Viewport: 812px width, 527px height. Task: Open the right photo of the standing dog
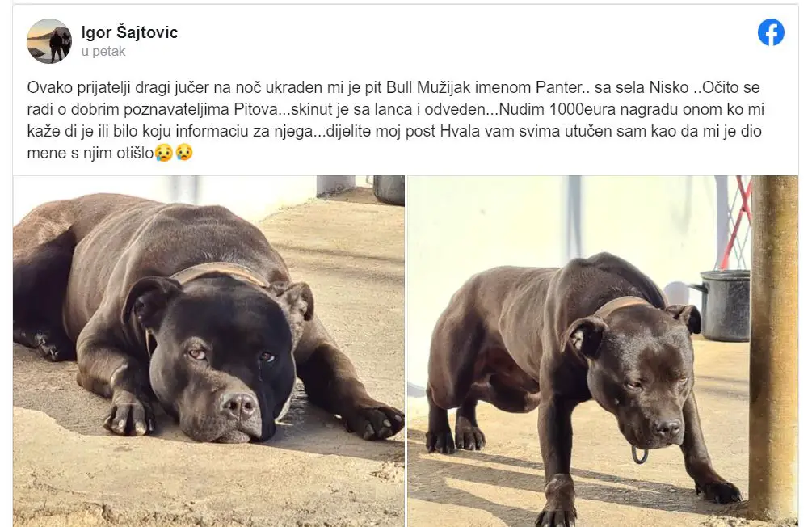603,352
